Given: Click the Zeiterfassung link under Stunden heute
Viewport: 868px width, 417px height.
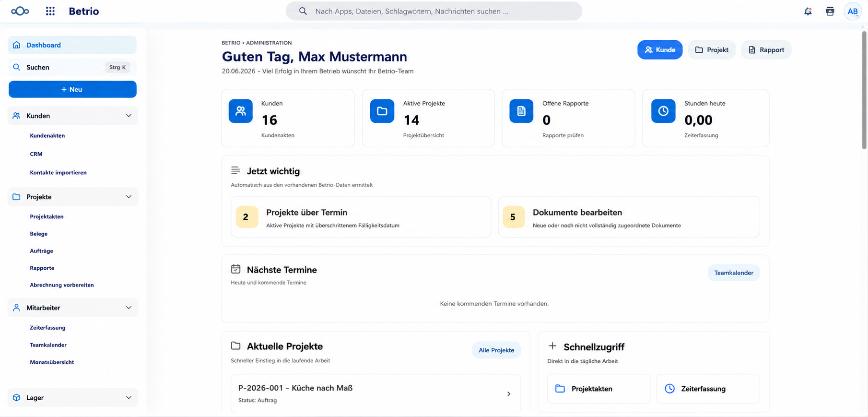Looking at the screenshot, I should click(701, 135).
